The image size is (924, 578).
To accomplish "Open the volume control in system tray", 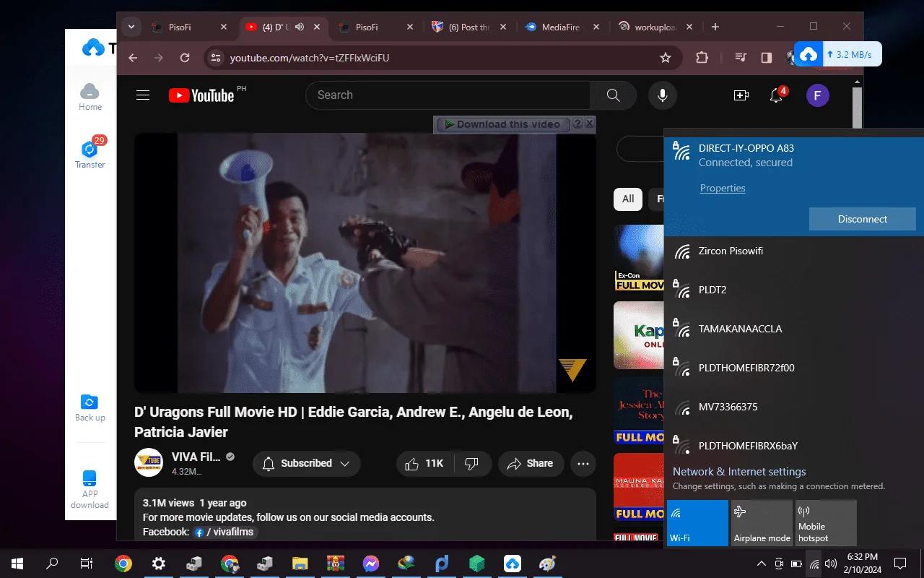I will [831, 564].
